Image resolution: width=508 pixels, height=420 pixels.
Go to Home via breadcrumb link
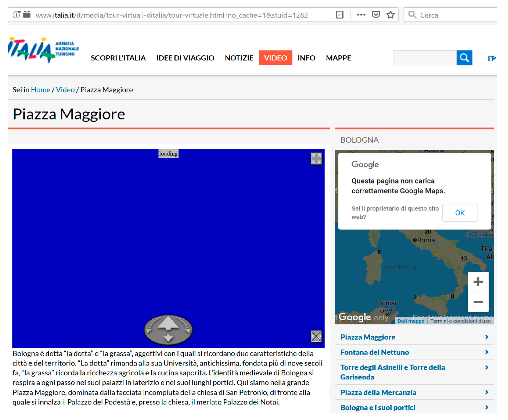click(40, 90)
